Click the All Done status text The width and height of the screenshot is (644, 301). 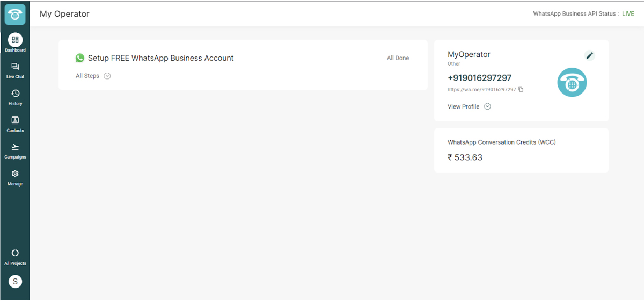398,58
